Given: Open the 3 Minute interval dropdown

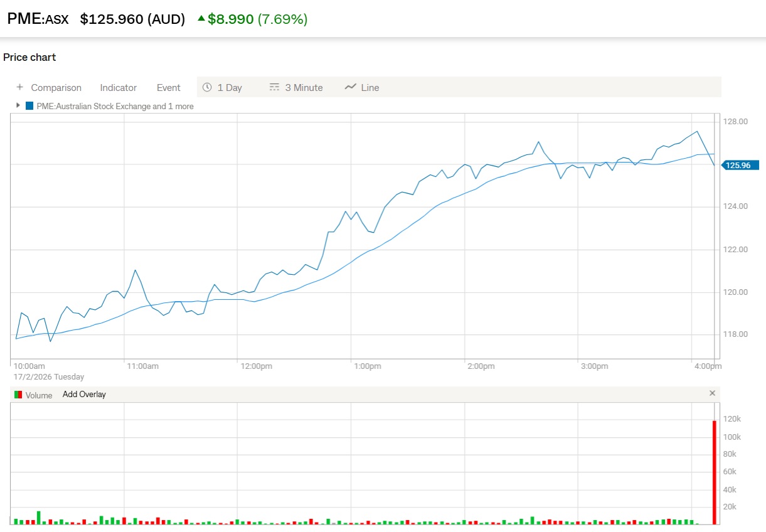Looking at the screenshot, I should pos(304,88).
